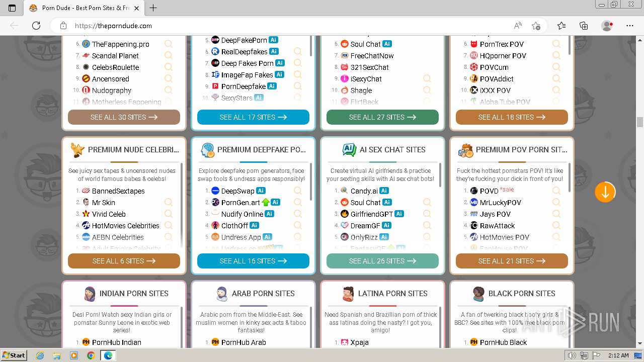The image size is (644, 362).
Task: Click the read aloud icon
Action: pos(518,26)
